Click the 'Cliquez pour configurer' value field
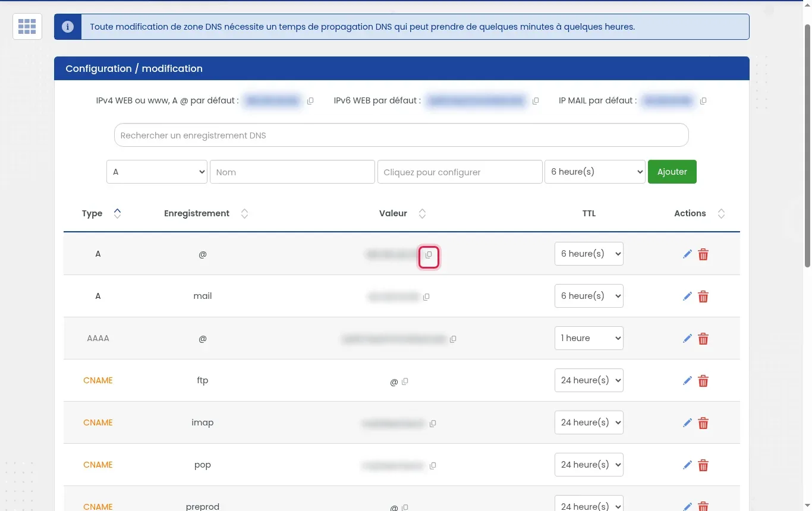The image size is (812, 511). [460, 172]
